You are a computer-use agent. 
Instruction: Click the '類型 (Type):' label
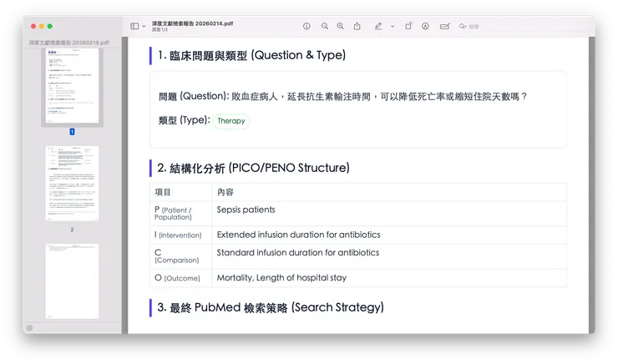(184, 120)
